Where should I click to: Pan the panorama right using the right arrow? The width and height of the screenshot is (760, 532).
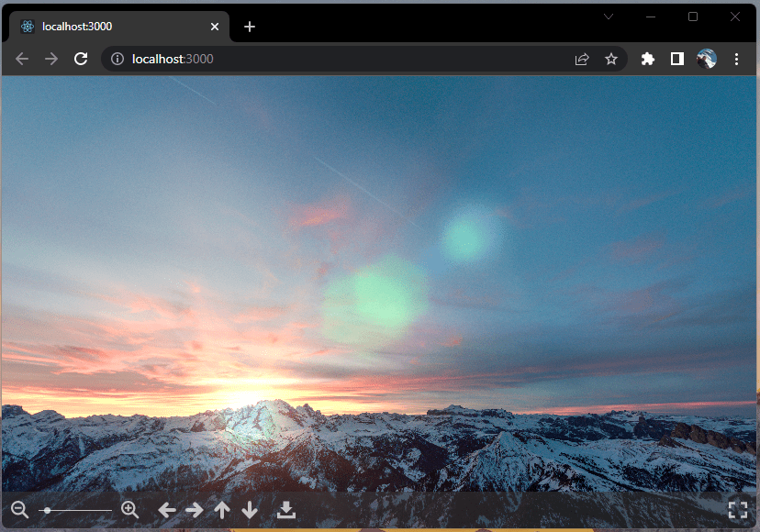pos(194,510)
